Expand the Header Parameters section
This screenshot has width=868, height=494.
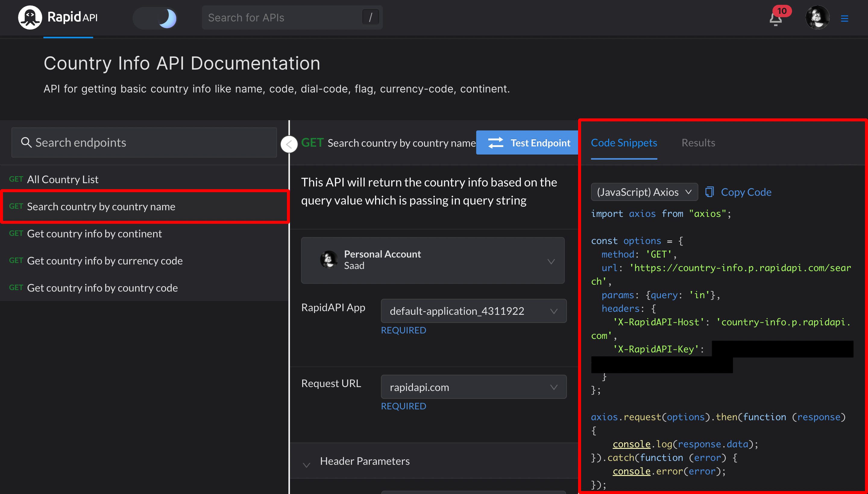point(365,461)
